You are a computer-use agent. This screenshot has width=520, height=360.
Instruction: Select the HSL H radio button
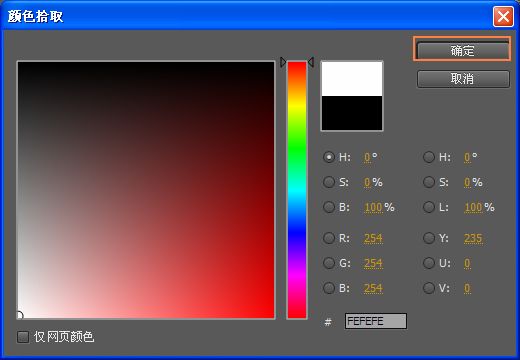click(429, 157)
